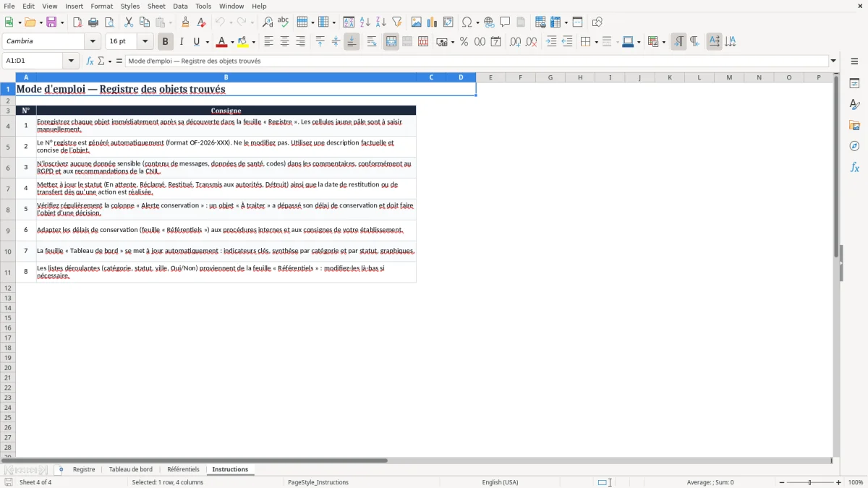
Task: Click the Zoom Out minus button
Action: [782, 482]
